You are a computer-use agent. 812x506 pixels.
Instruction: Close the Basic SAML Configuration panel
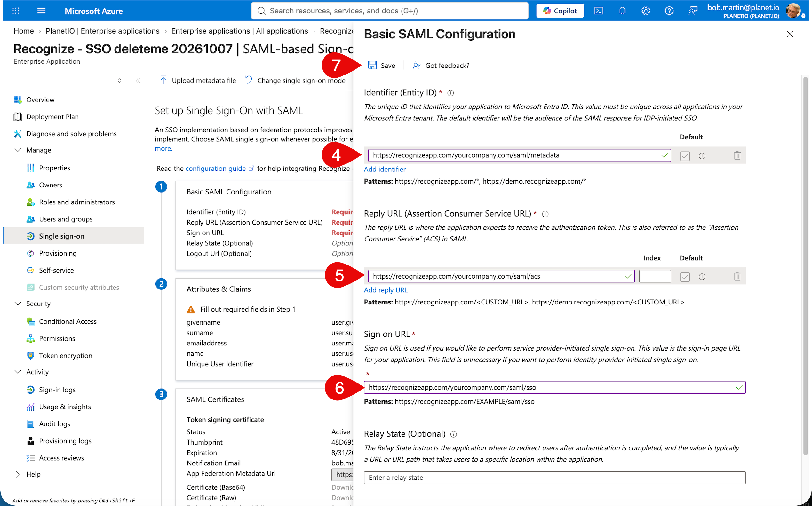click(x=790, y=34)
